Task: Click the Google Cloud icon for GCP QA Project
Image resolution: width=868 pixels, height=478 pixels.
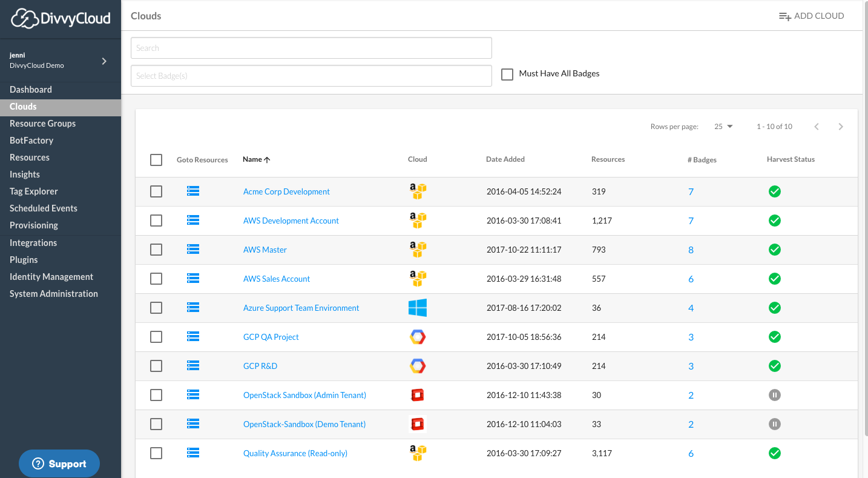Action: coord(417,337)
